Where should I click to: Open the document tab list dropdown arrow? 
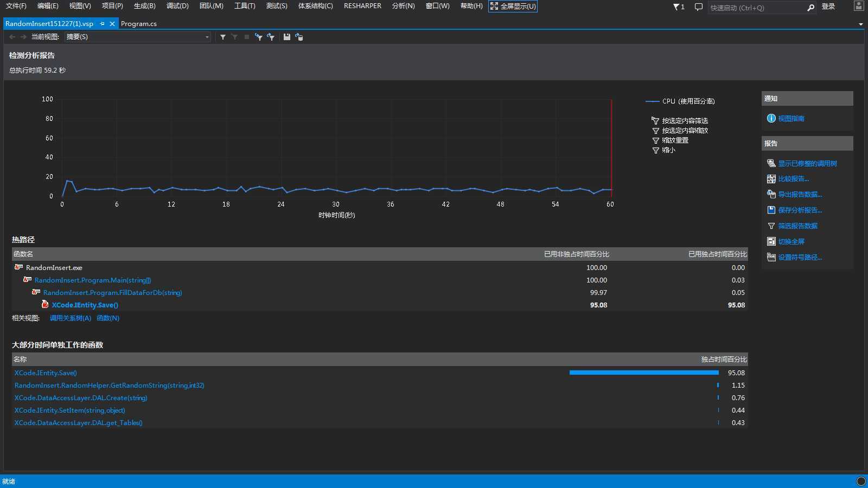pyautogui.click(x=860, y=24)
